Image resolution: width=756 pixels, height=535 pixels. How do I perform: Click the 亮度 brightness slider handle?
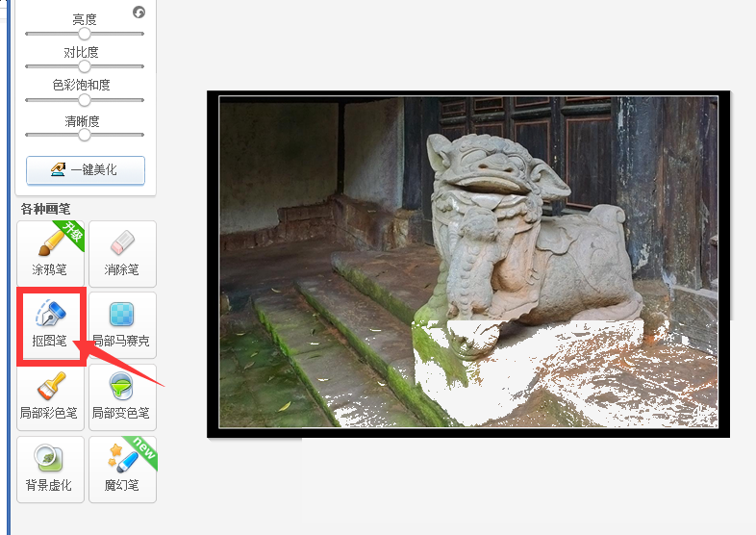(x=85, y=34)
